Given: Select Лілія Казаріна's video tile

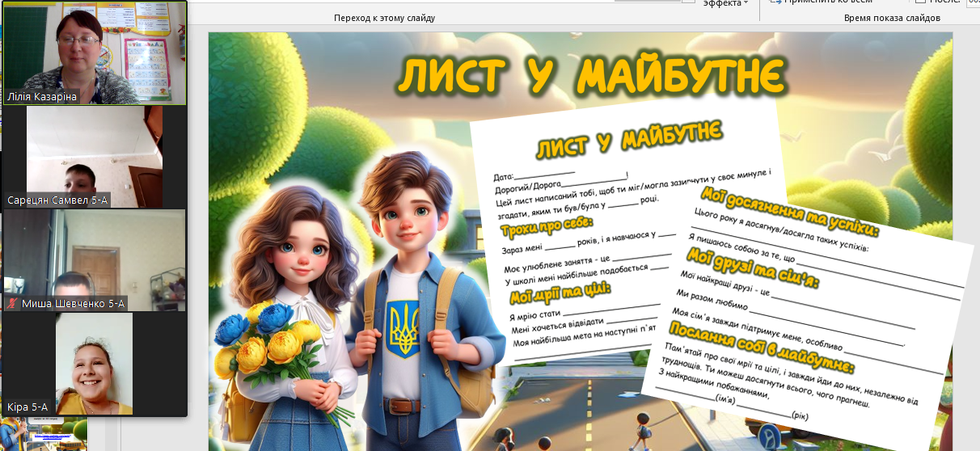Looking at the screenshot, I should coord(95,53).
